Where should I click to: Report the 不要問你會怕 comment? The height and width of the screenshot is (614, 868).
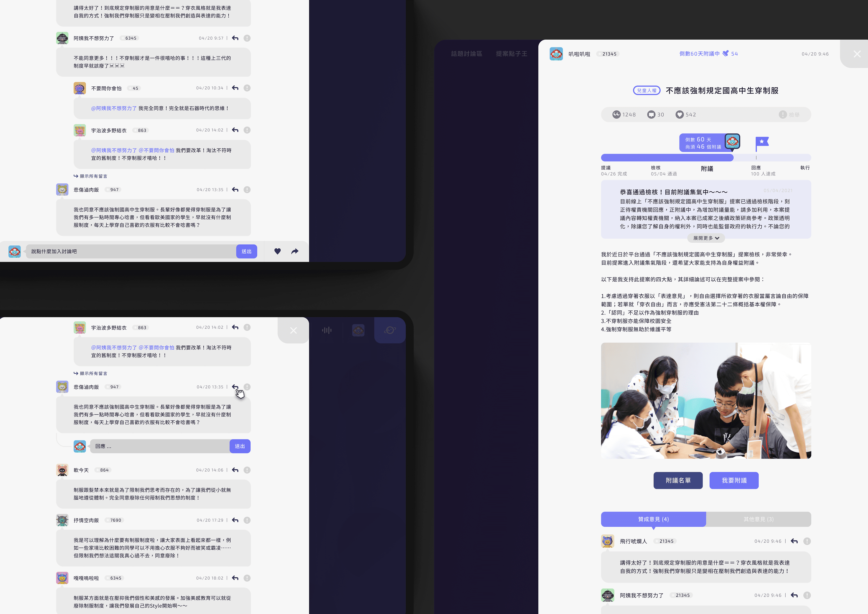click(247, 88)
